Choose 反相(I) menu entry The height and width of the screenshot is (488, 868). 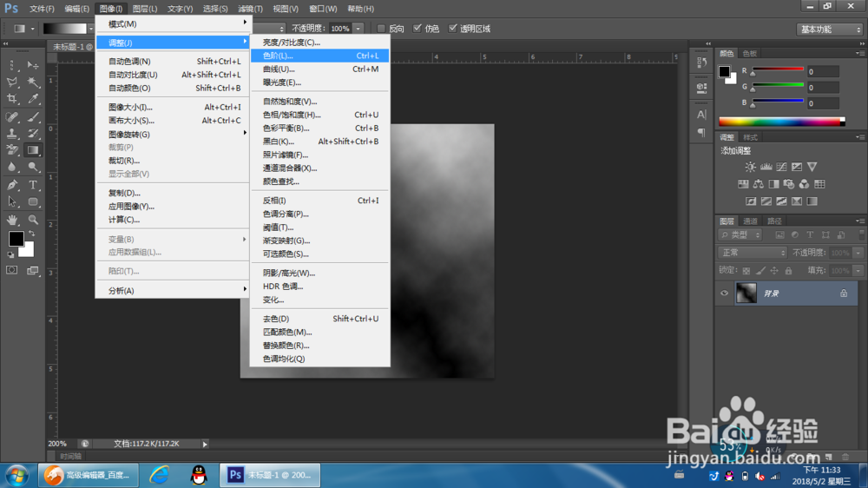[x=320, y=201]
